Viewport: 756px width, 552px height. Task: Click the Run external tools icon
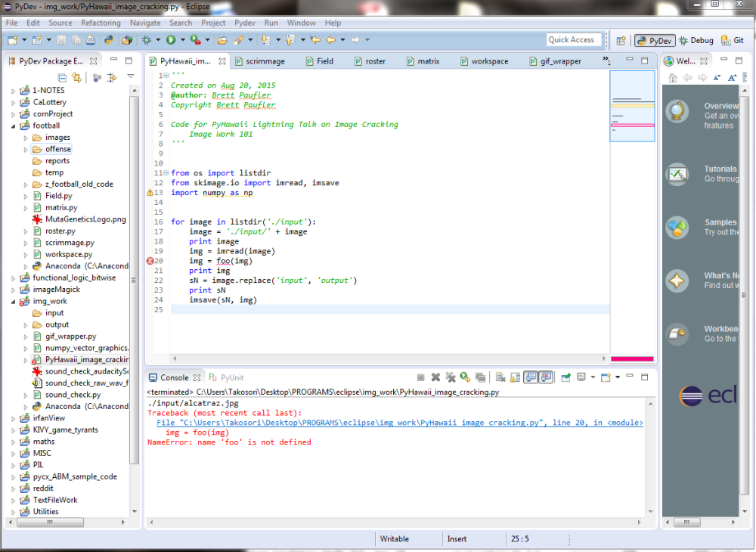pos(195,40)
